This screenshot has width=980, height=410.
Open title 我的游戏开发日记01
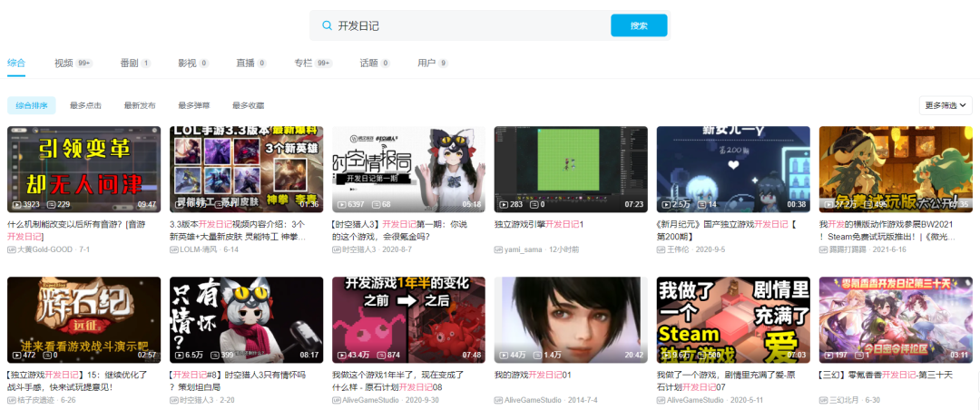coord(534,375)
